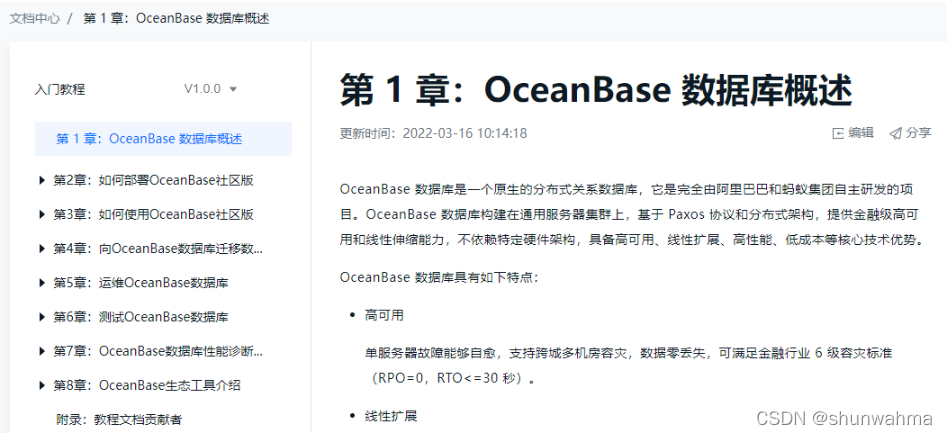Click the 更新时间：2022-03-16 10:14:18 text
This screenshot has width=947, height=435.
[x=434, y=134]
